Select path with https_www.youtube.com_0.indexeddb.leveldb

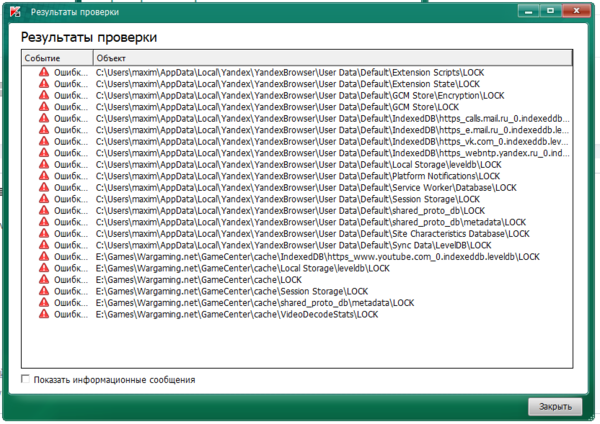coord(318,256)
